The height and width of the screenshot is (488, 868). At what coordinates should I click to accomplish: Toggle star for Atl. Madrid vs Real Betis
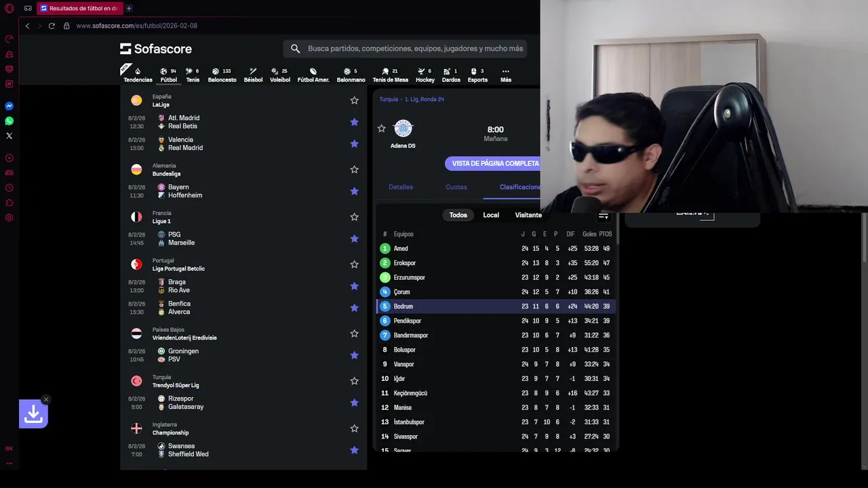[354, 122]
